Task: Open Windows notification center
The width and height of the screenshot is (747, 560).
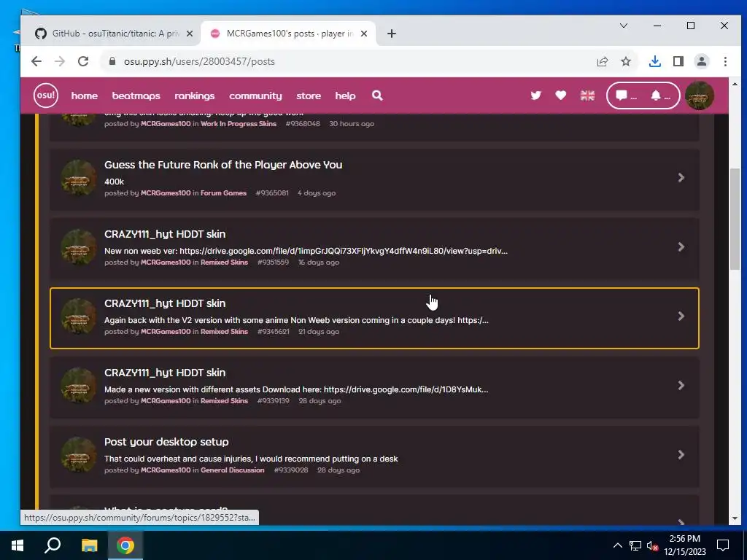Action: [x=723, y=545]
